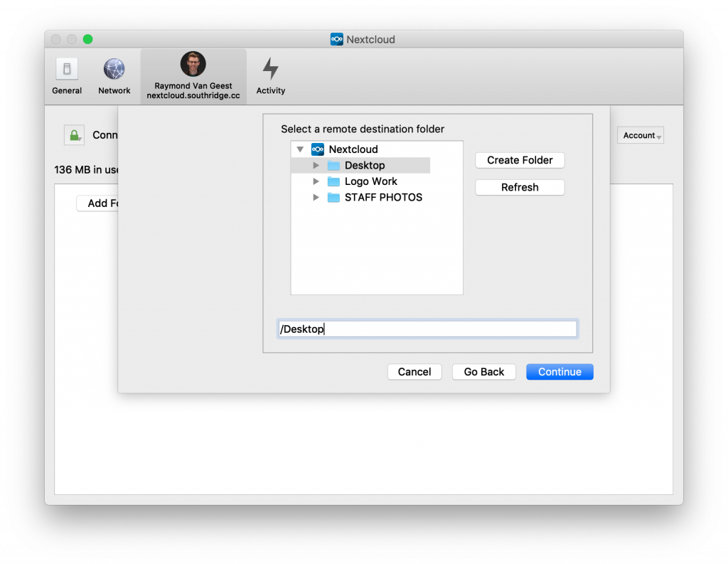Expand the Logo Work folder triangle

[316, 181]
